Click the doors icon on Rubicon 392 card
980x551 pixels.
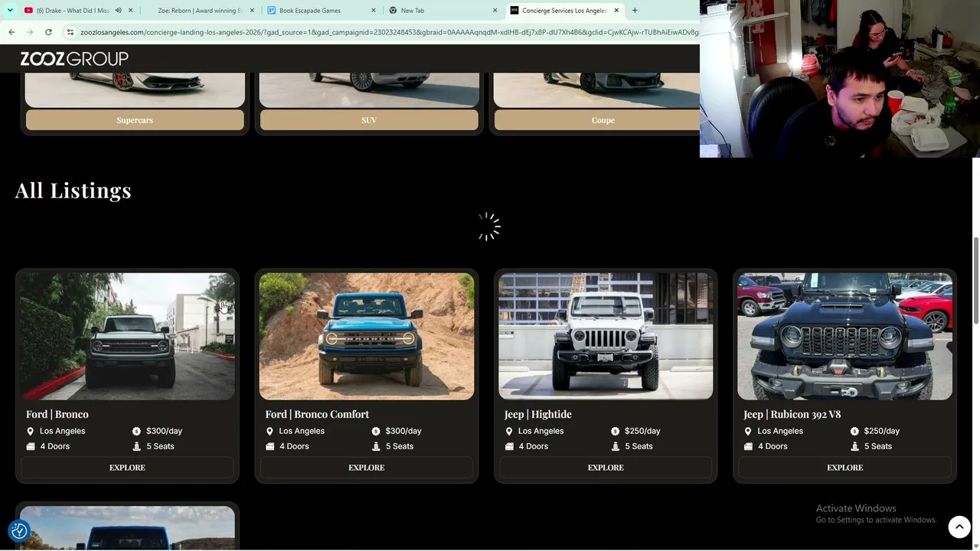point(748,446)
